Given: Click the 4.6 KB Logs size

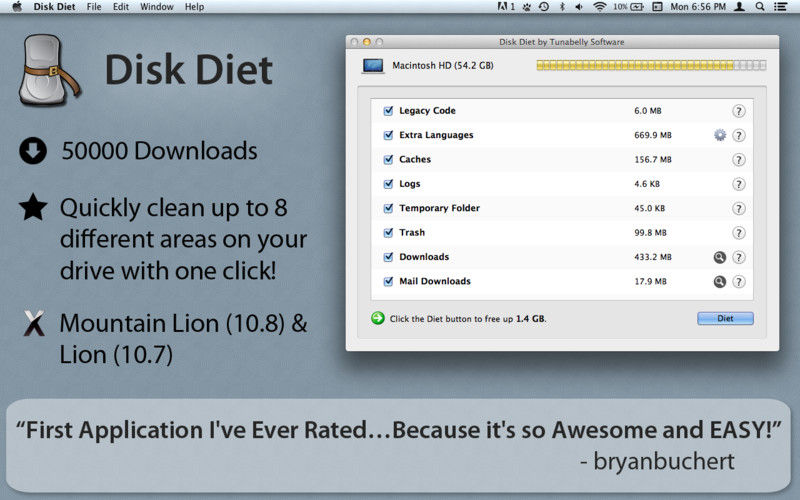Looking at the screenshot, I should 646,184.
